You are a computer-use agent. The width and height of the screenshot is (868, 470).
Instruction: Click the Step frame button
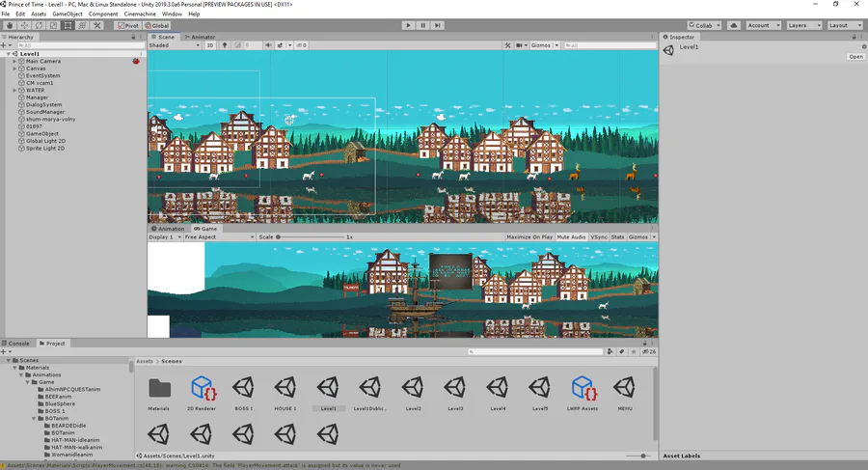(437, 25)
